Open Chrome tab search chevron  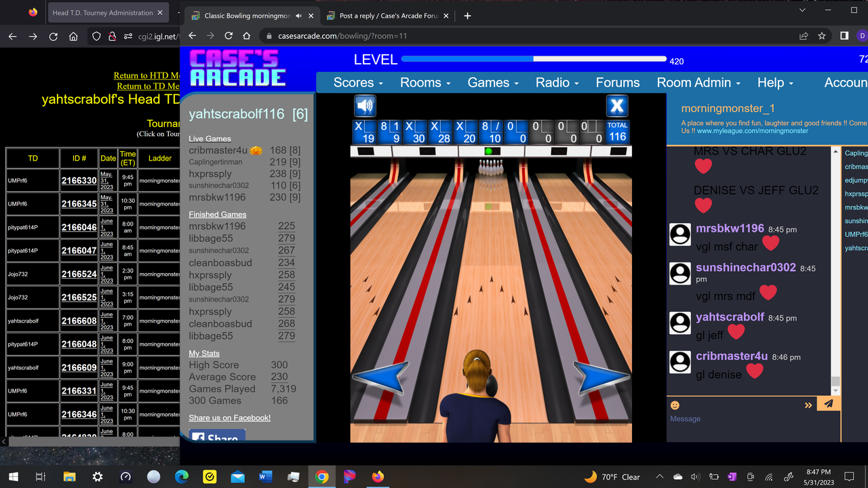coord(803,10)
